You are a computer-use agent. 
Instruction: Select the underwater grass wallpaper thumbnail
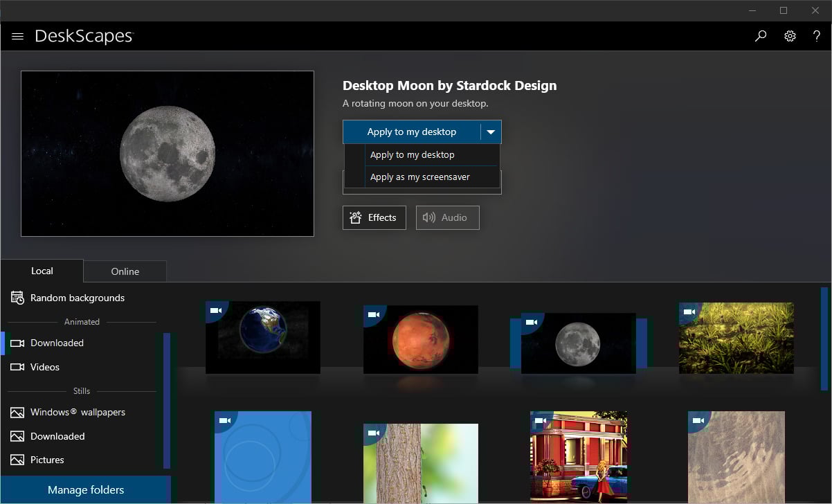click(736, 338)
